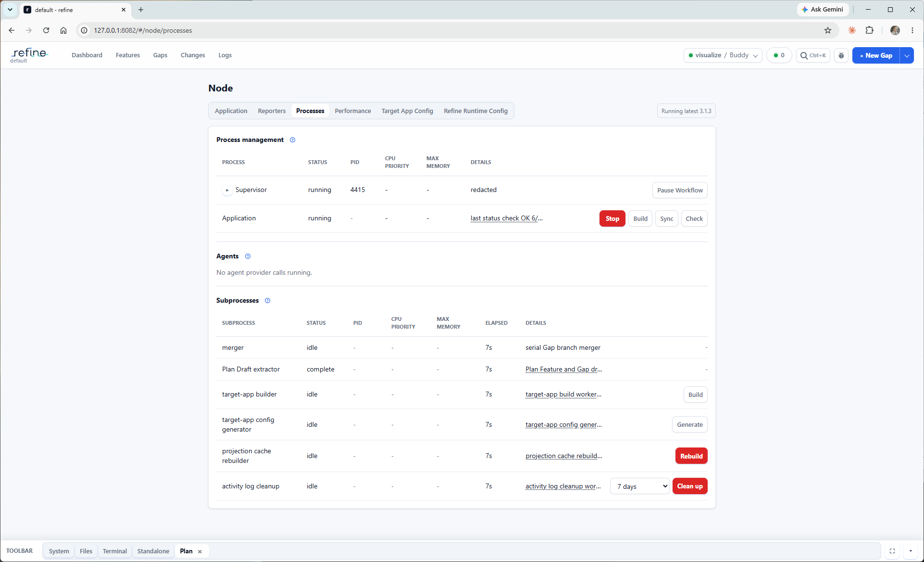Image resolution: width=924 pixels, height=562 pixels.
Task: Switch to the Performance tab
Action: 353,111
